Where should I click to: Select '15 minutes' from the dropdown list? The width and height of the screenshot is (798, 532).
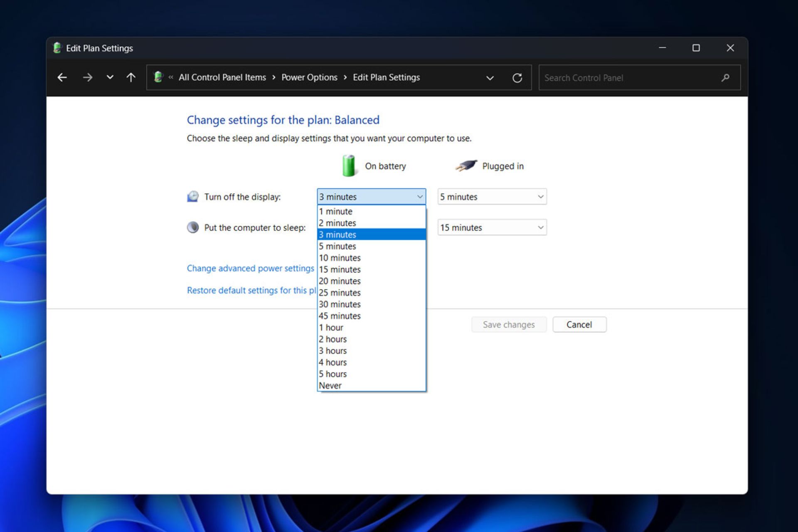tap(370, 269)
